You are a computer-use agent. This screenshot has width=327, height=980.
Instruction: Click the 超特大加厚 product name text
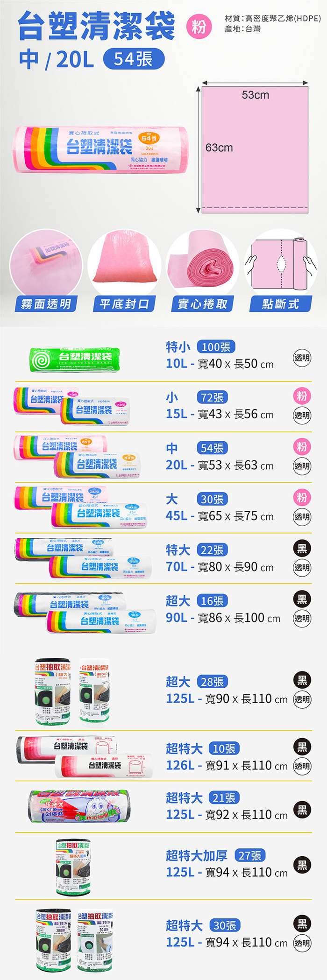197,856
